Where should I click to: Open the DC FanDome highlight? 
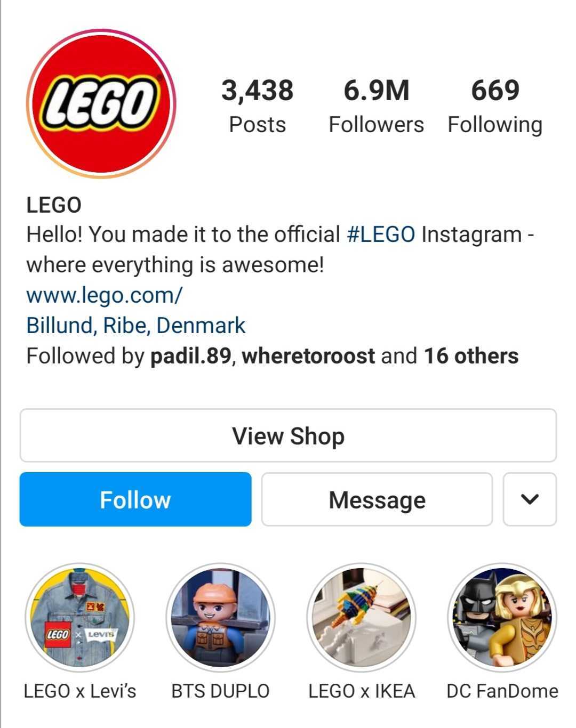(502, 617)
